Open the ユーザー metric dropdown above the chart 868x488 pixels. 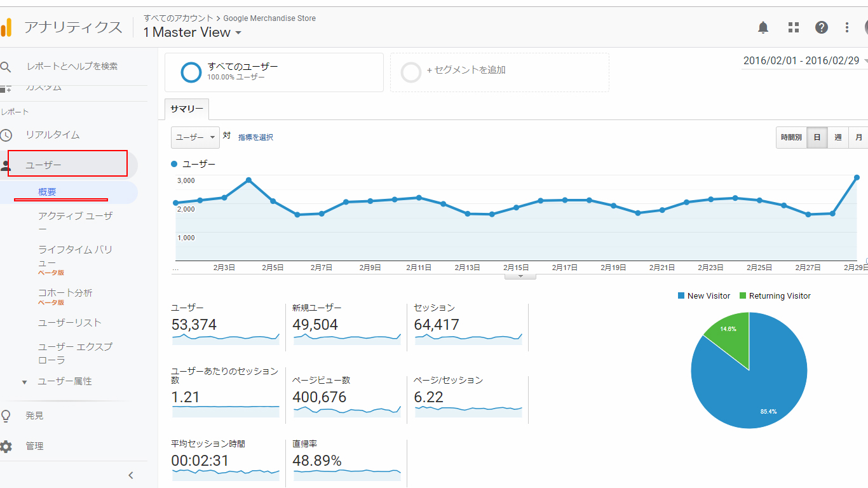click(195, 137)
